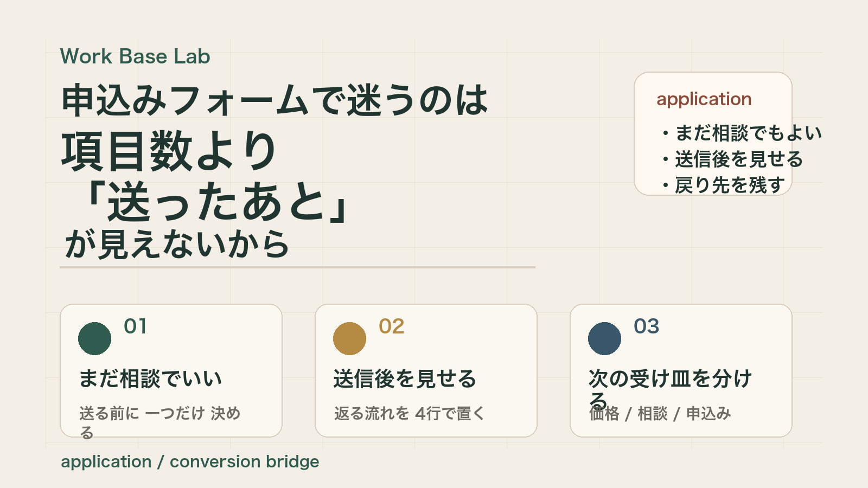868x488 pixels.
Task: Click the text が見えないから above the divider
Action: (177, 244)
